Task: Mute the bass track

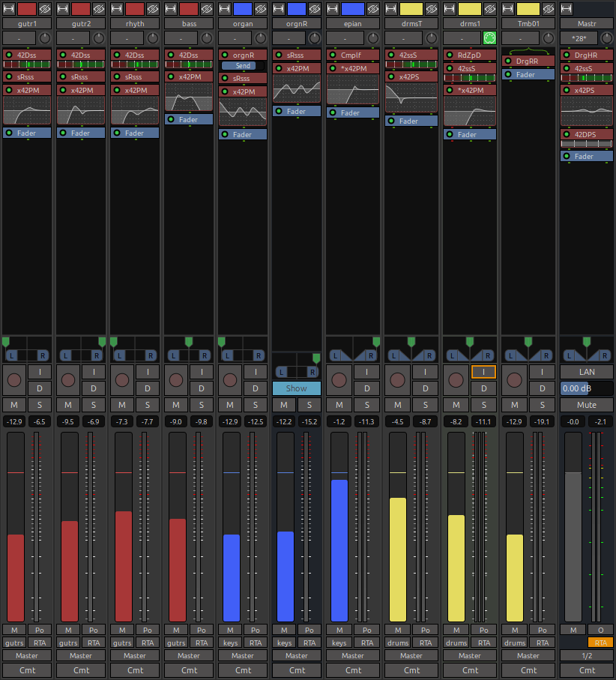Action: click(x=175, y=405)
